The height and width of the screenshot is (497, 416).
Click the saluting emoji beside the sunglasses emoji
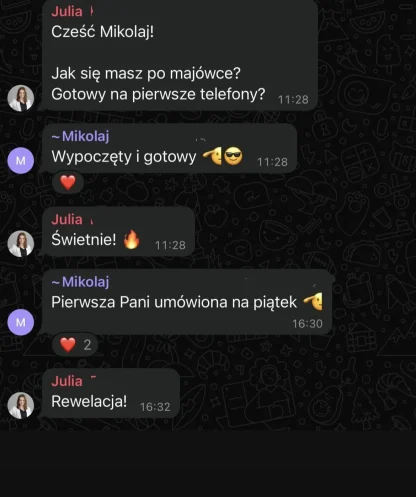[212, 157]
